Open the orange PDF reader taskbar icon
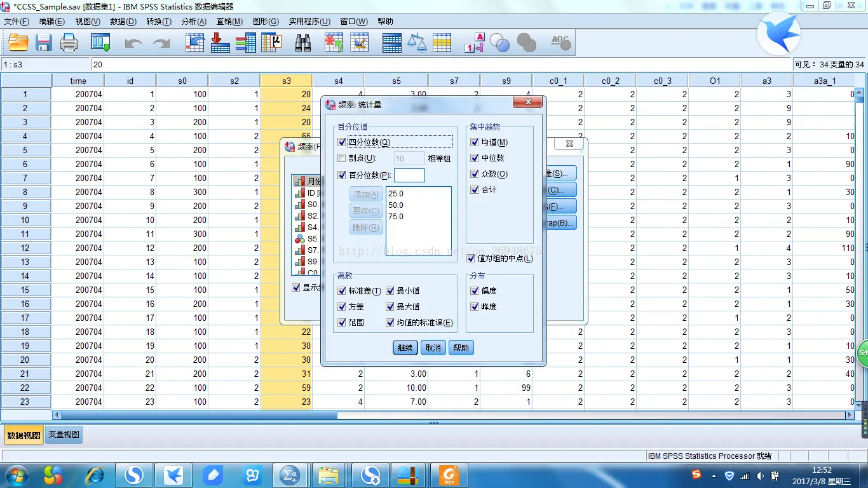868x488 pixels. (x=449, y=475)
